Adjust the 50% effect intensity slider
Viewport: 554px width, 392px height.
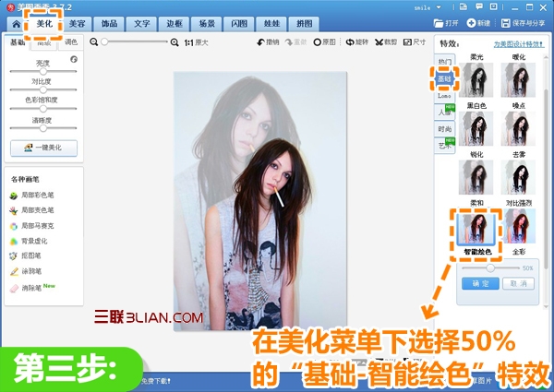490,268
